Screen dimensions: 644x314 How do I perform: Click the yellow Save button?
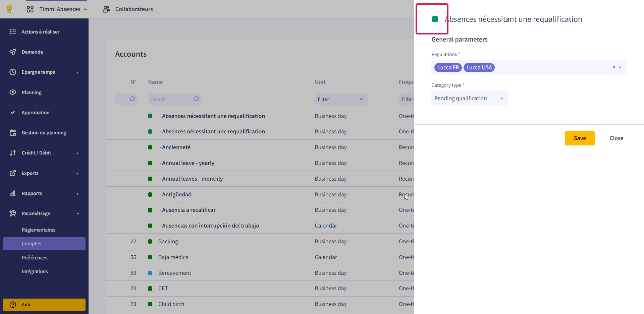pyautogui.click(x=580, y=138)
